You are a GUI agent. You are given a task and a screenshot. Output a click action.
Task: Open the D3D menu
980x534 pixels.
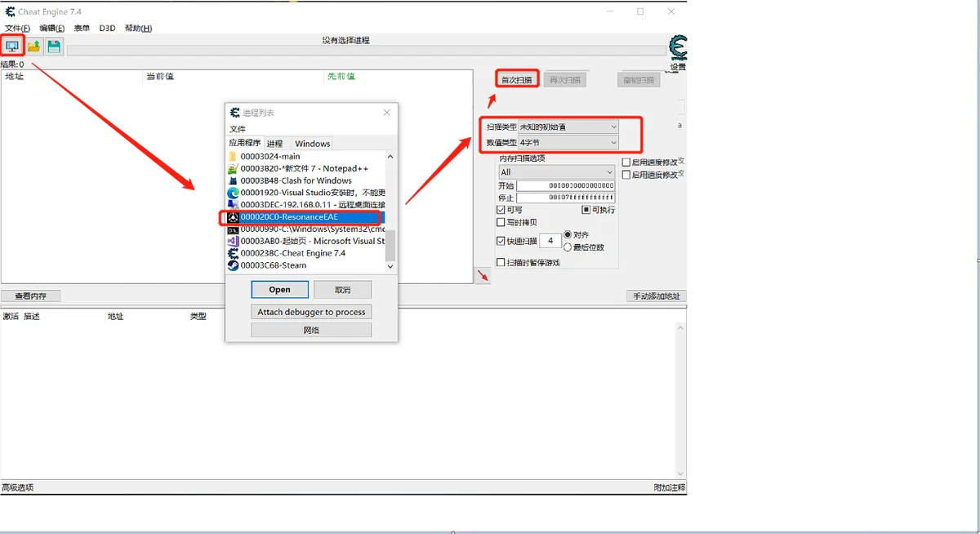(x=107, y=29)
